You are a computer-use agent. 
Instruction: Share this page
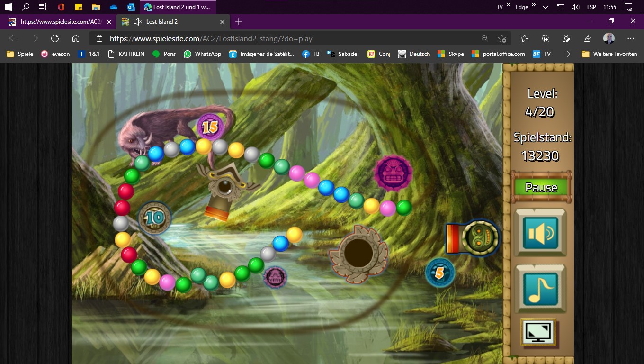[x=587, y=39]
